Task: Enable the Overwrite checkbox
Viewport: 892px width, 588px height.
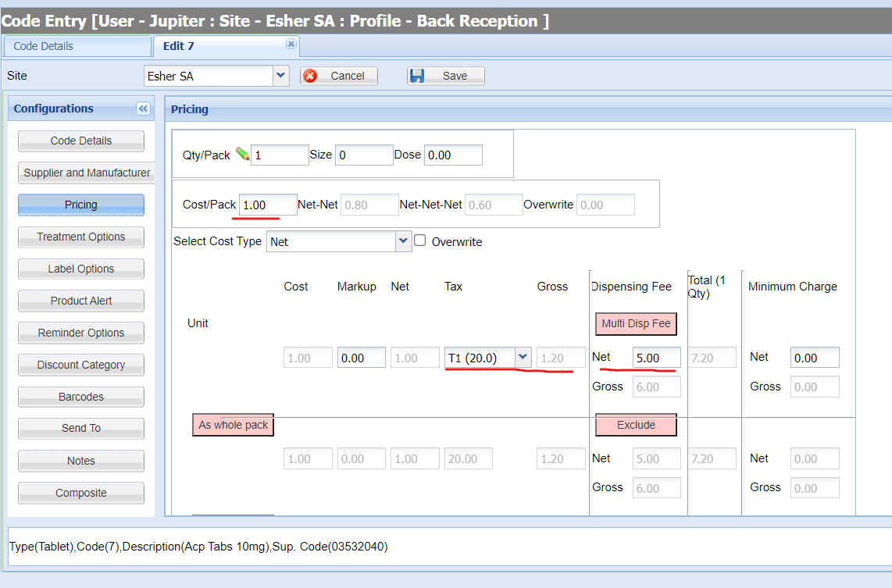Action: point(419,241)
